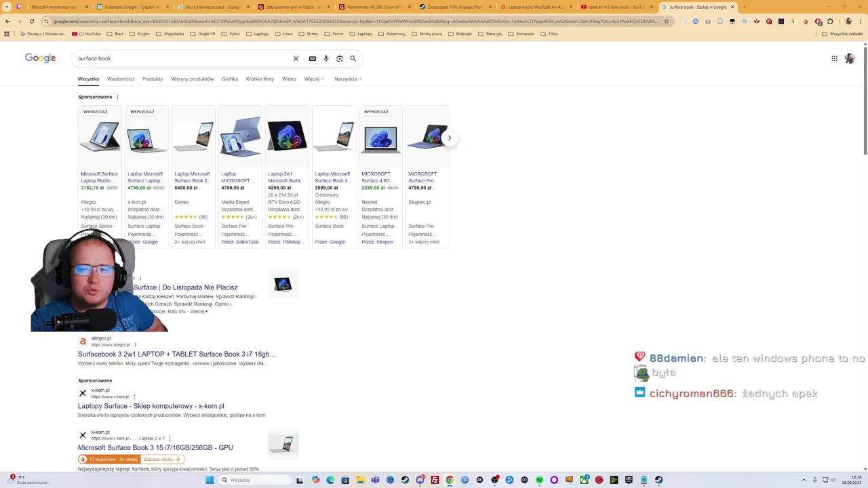Open the Pokemony bookmarks folder
Image resolution: width=868 pixels, height=488 pixels.
point(391,33)
